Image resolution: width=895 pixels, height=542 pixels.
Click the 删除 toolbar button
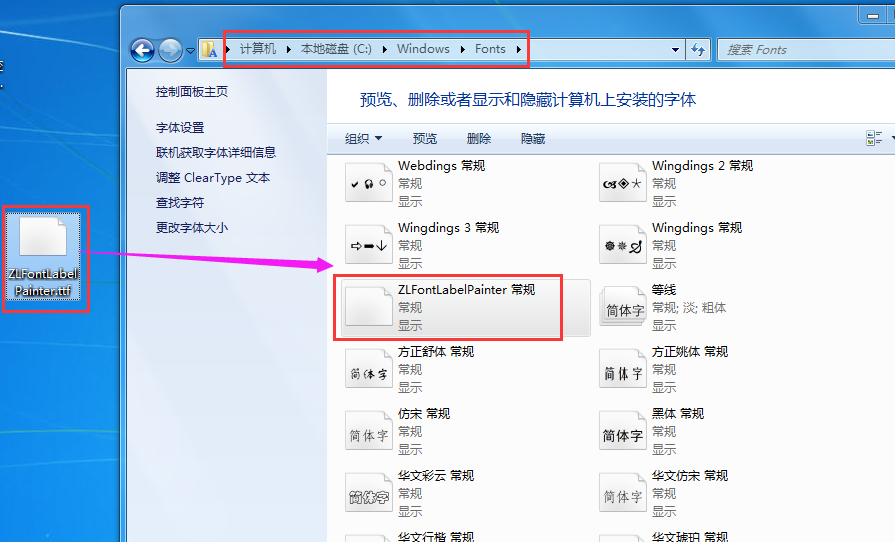(x=479, y=139)
